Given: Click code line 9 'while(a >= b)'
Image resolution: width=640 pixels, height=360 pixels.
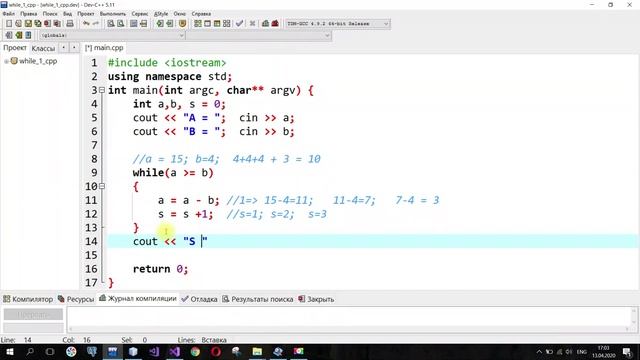Looking at the screenshot, I should tap(173, 173).
